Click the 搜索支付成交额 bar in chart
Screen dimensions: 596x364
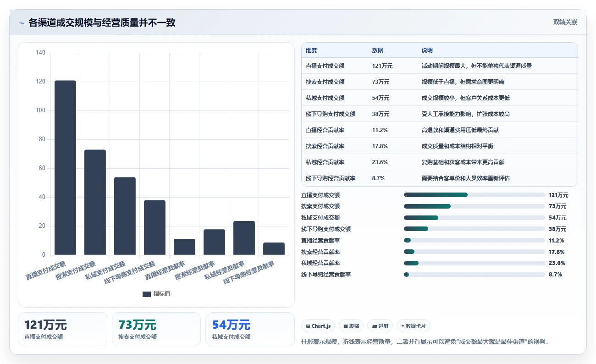(95, 202)
